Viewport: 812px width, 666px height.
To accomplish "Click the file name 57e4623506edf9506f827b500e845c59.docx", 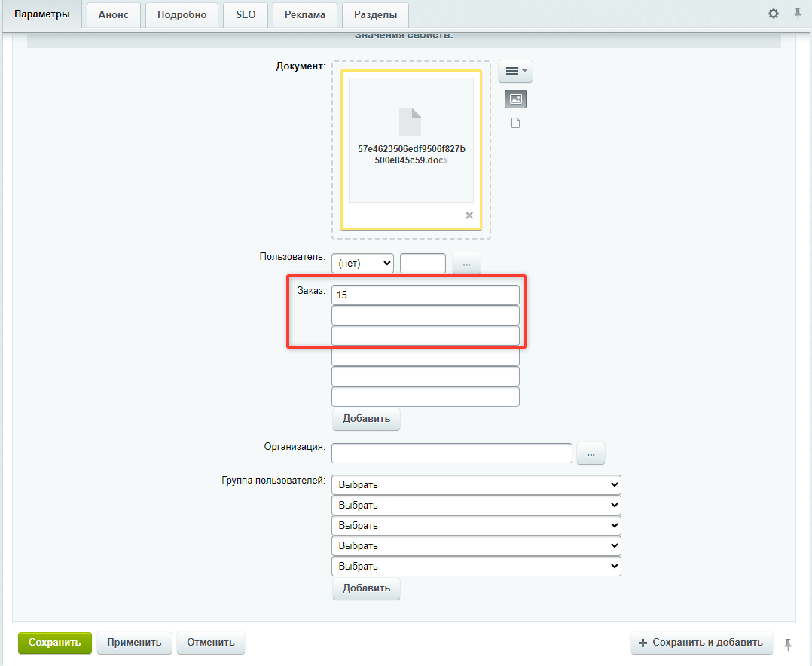I will coord(411,155).
